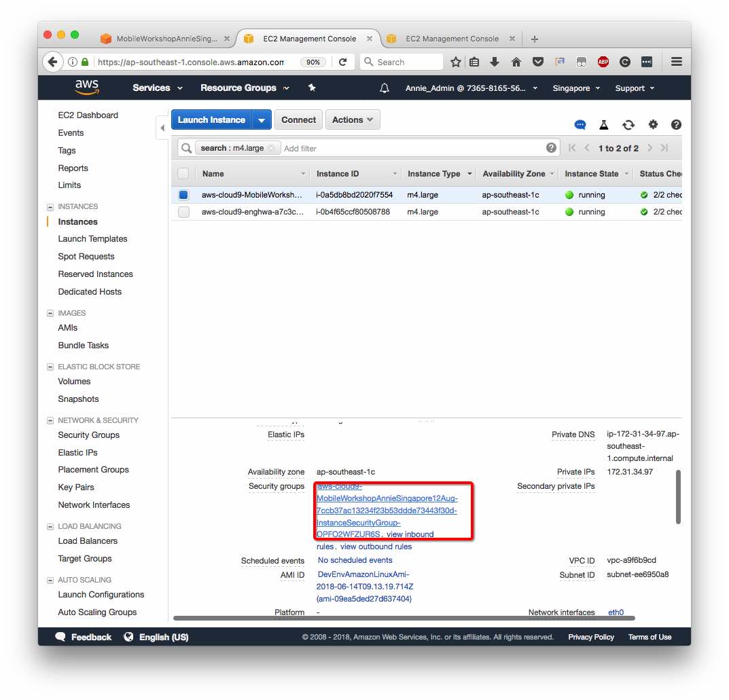The width and height of the screenshot is (729, 700).
Task: Open the Singapore region dropdown
Action: pos(576,88)
